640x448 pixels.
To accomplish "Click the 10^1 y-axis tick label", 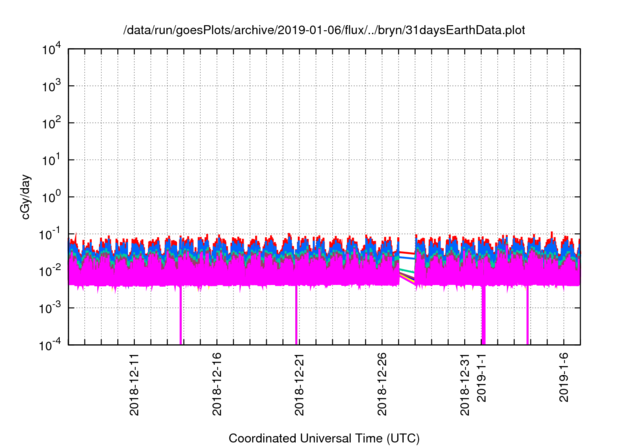I will click(x=52, y=160).
